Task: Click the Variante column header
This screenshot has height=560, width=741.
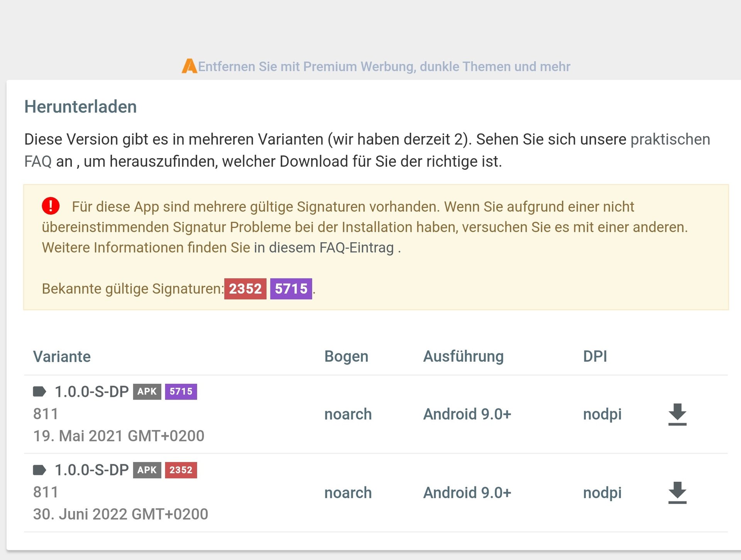Action: tap(62, 357)
